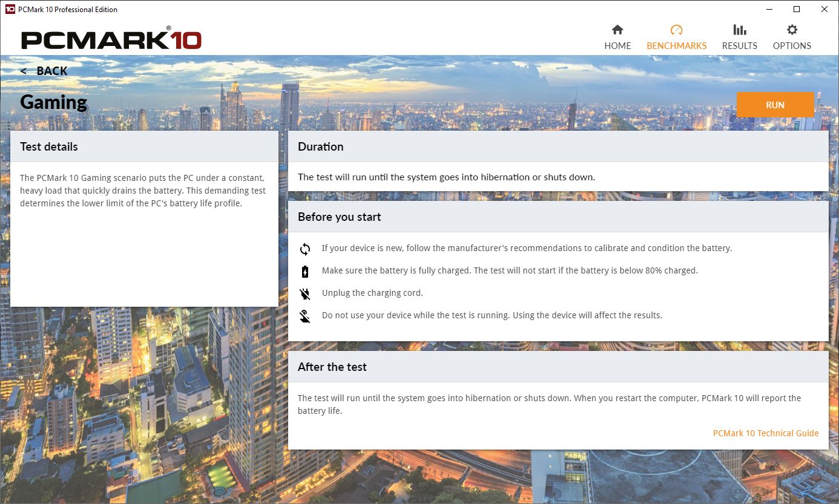Click the "Do not use your device" instruction

(x=492, y=315)
